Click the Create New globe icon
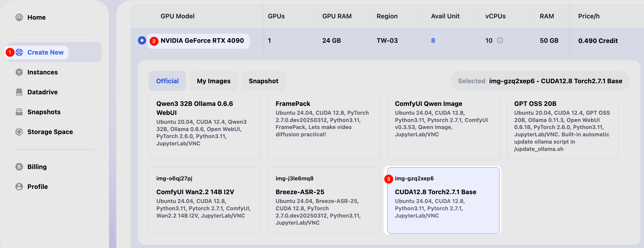Screen dimensions: 644x248 [19, 52]
